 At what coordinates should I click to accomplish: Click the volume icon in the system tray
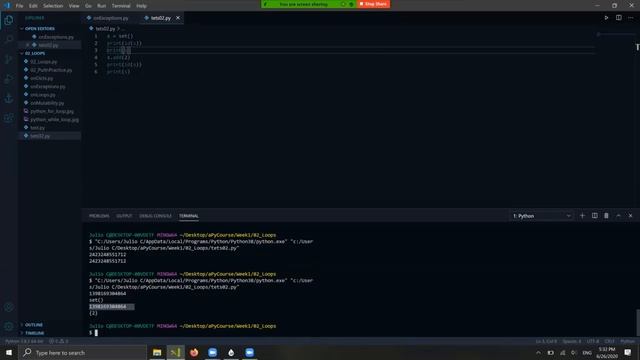pyautogui.click(x=574, y=353)
